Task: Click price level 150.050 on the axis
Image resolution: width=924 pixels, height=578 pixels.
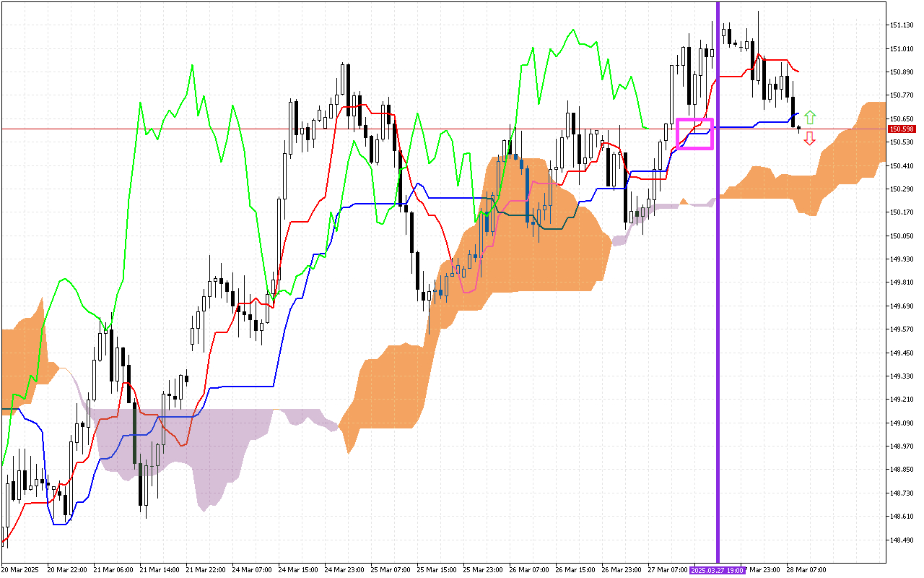Action: 902,236
